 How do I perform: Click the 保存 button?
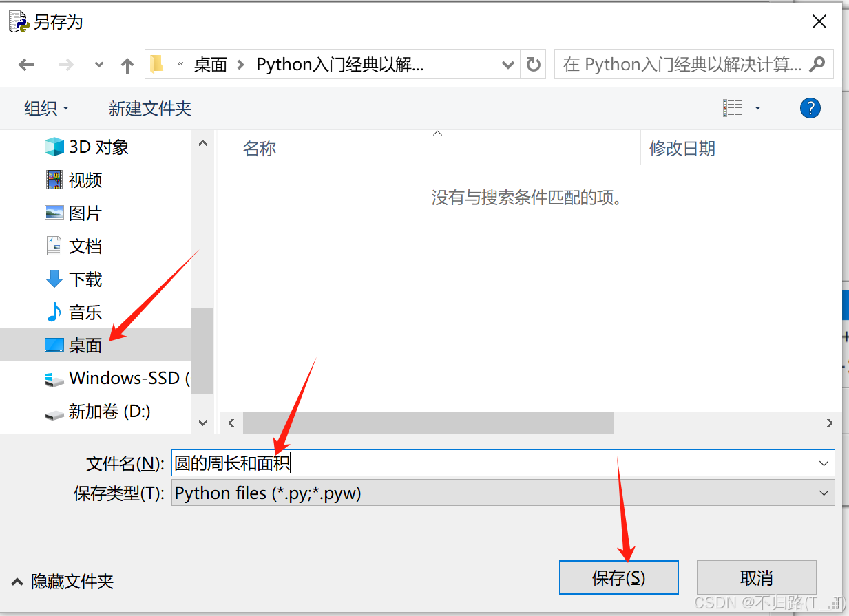(x=618, y=577)
